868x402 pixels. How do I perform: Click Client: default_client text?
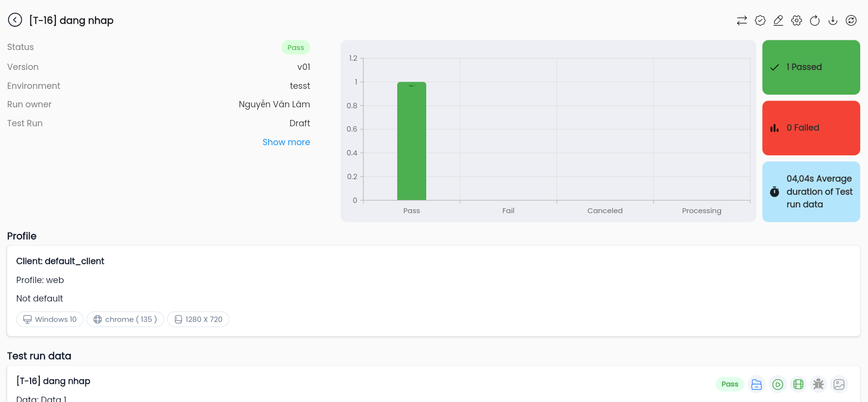click(x=60, y=261)
